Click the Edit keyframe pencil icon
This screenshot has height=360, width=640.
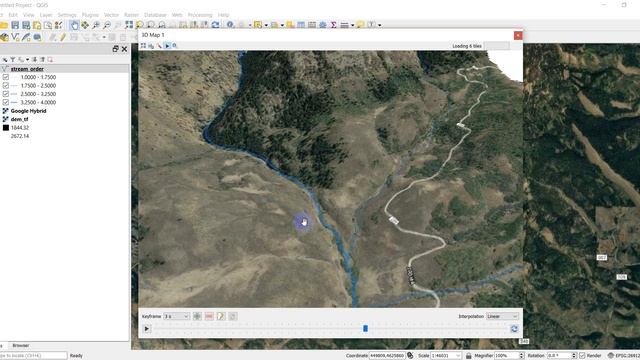click(221, 316)
